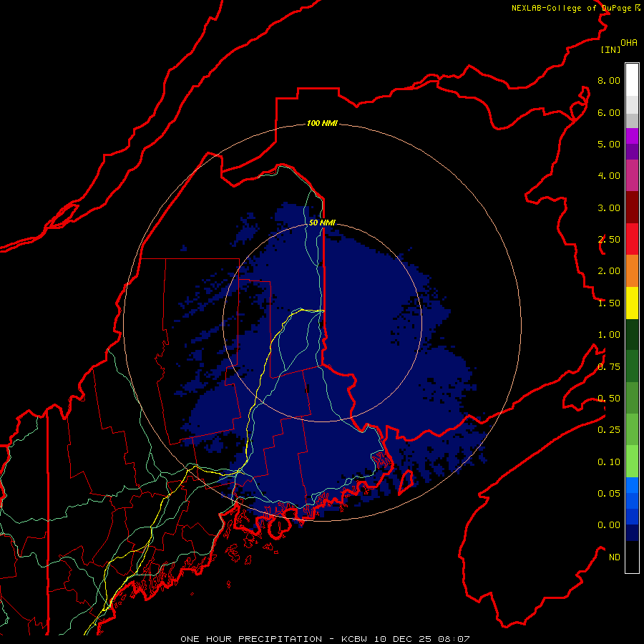The width and height of the screenshot is (644, 644).
Task: Select the 2.00 legend value
Action: (609, 271)
